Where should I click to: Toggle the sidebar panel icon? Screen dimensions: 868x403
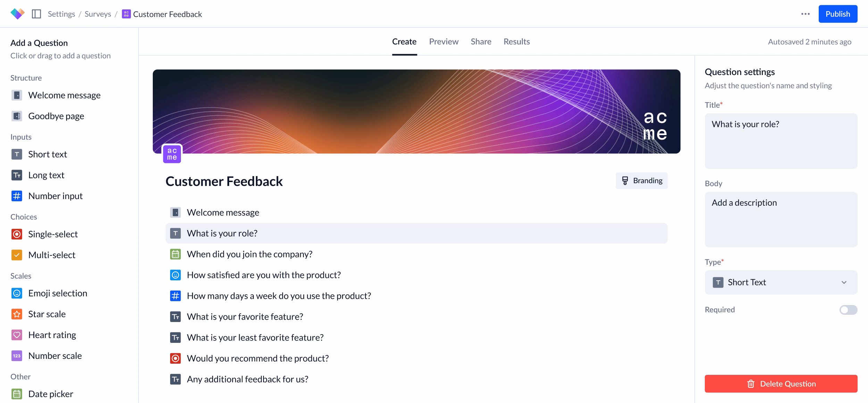[36, 14]
